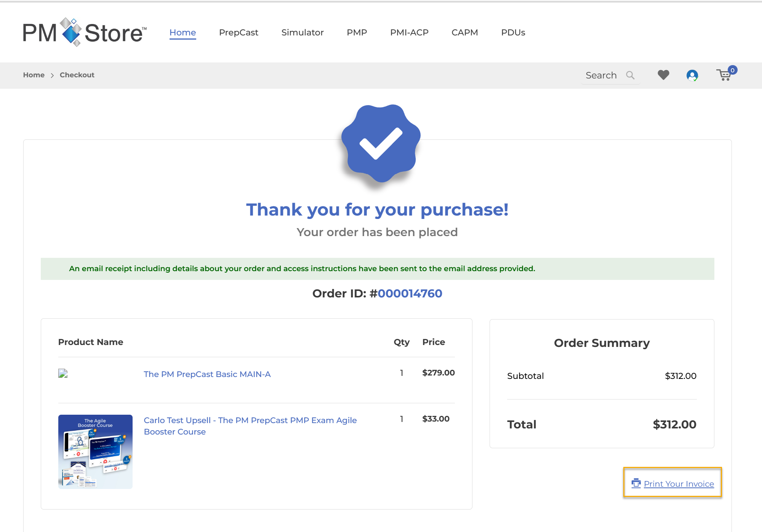
Task: Click the cart item count badge
Action: [x=732, y=70]
